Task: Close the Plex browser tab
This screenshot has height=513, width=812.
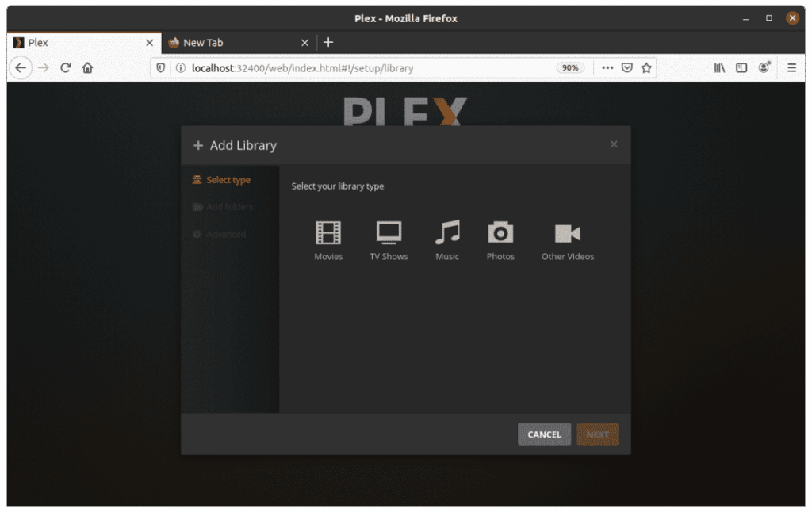Action: pos(150,43)
